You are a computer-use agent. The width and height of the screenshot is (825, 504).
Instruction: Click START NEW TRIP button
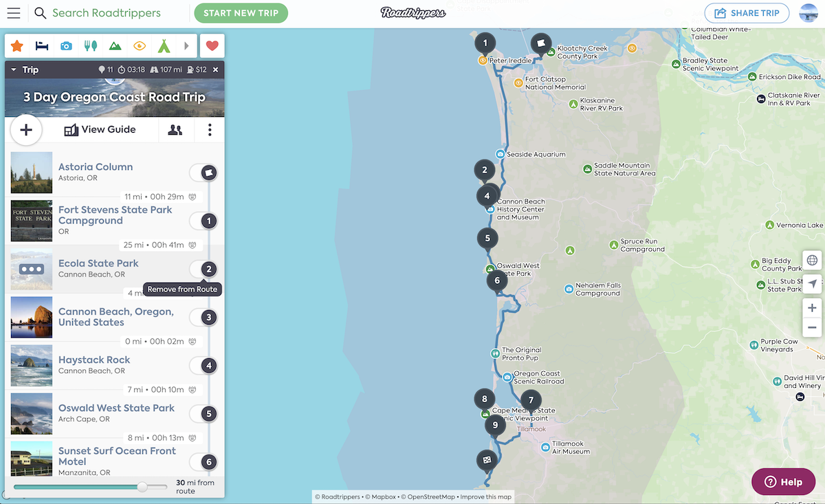pyautogui.click(x=241, y=13)
